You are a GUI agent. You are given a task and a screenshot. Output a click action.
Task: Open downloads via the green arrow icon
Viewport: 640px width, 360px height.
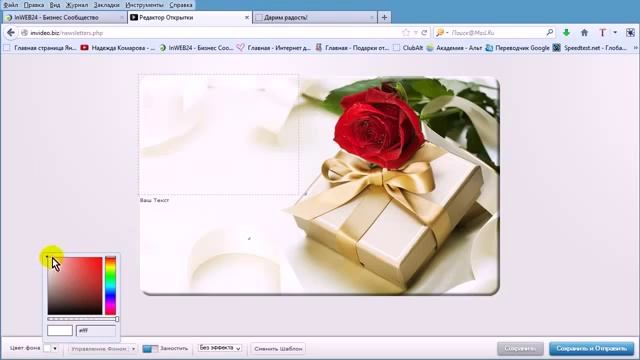(566, 33)
